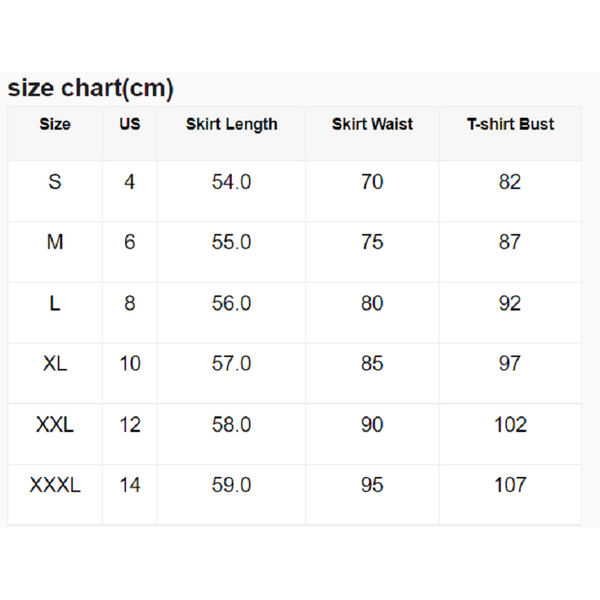This screenshot has height=600, width=600.
Task: Click the 54.0 skirt length value
Action: coord(232,182)
